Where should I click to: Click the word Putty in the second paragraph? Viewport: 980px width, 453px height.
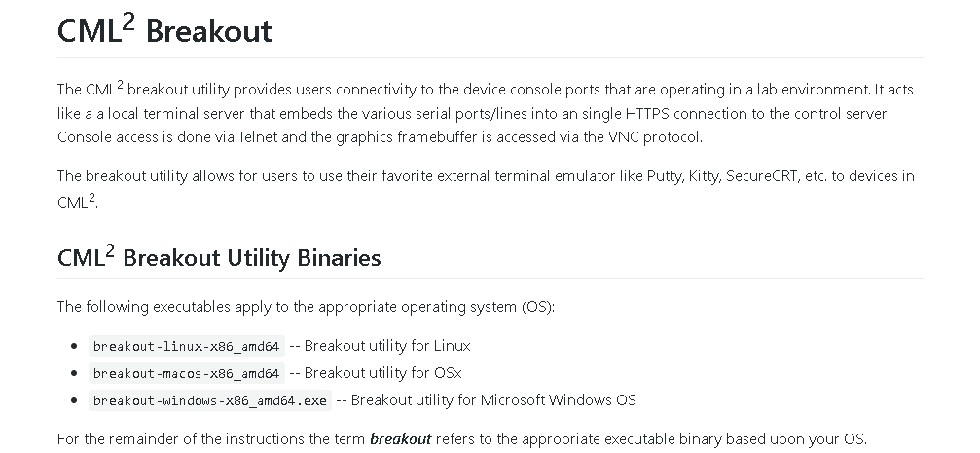[665, 176]
